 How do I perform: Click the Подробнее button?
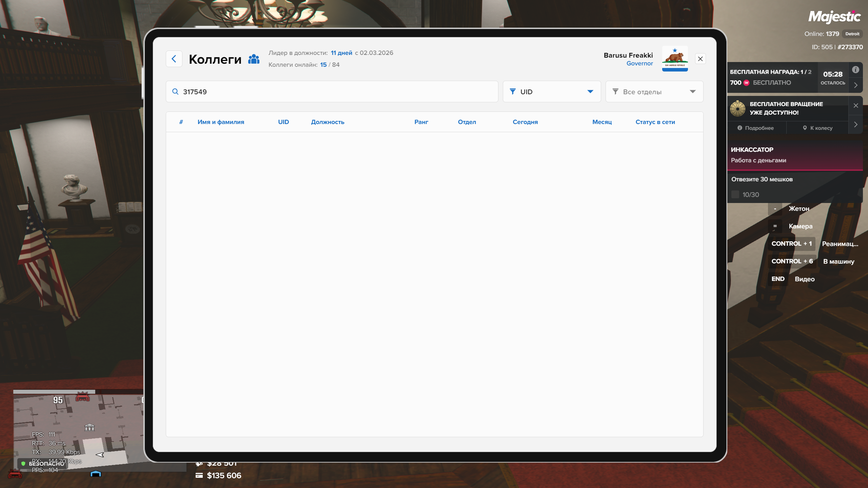coord(756,128)
